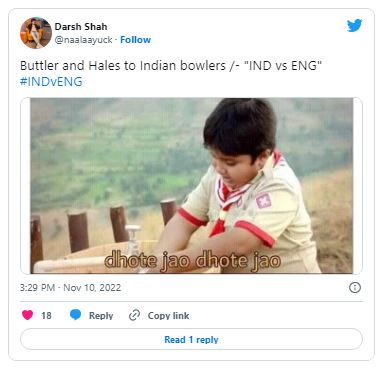
Task: Click the Reply text label
Action: click(101, 315)
